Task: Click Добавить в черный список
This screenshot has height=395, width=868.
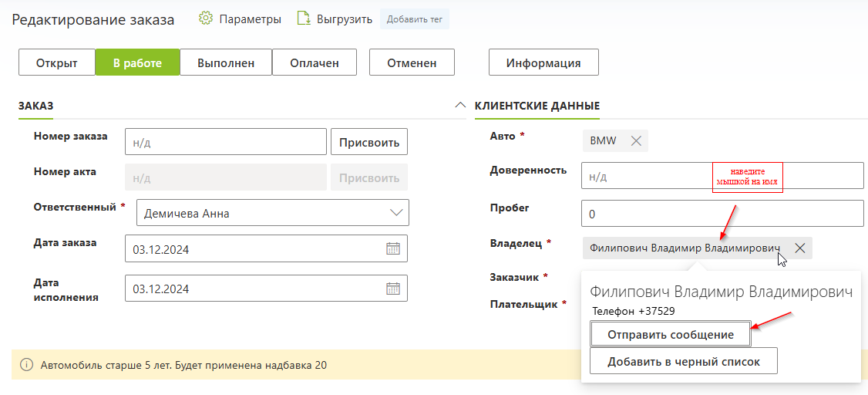Action: coord(684,361)
